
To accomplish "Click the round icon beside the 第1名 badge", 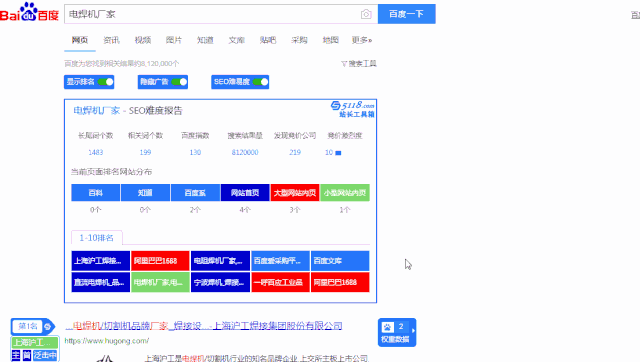I will coord(47,326).
